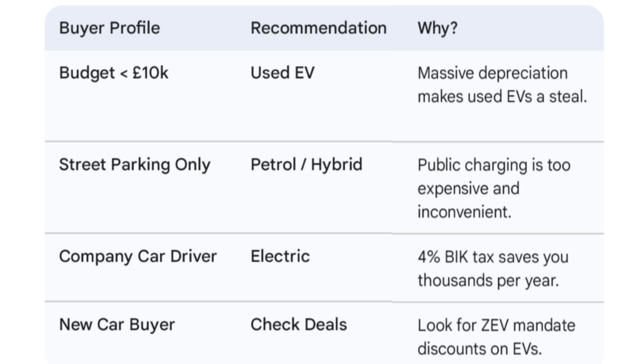
Task: Select the Budget < £10k cell
Action: point(114,72)
